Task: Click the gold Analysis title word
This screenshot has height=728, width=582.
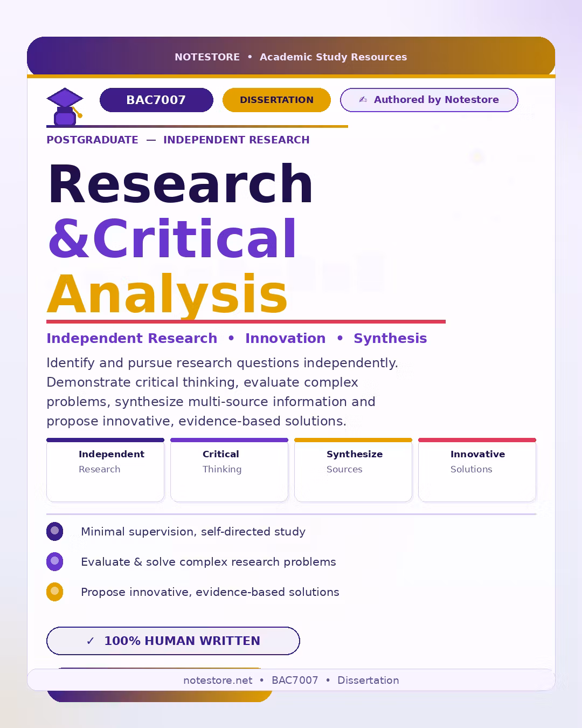Action: pyautogui.click(x=167, y=294)
